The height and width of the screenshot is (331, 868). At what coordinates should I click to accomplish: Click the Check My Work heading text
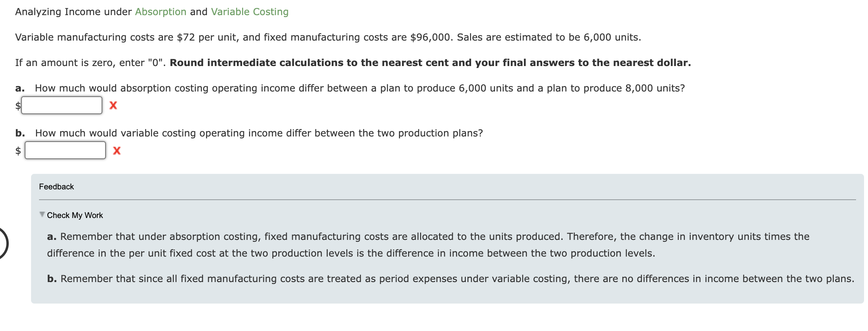pyautogui.click(x=75, y=215)
